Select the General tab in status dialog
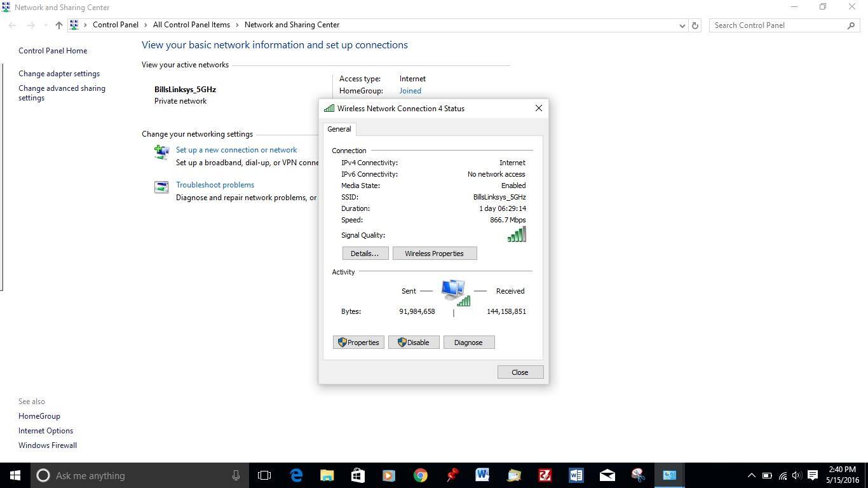The width and height of the screenshot is (868, 488). (x=339, y=129)
